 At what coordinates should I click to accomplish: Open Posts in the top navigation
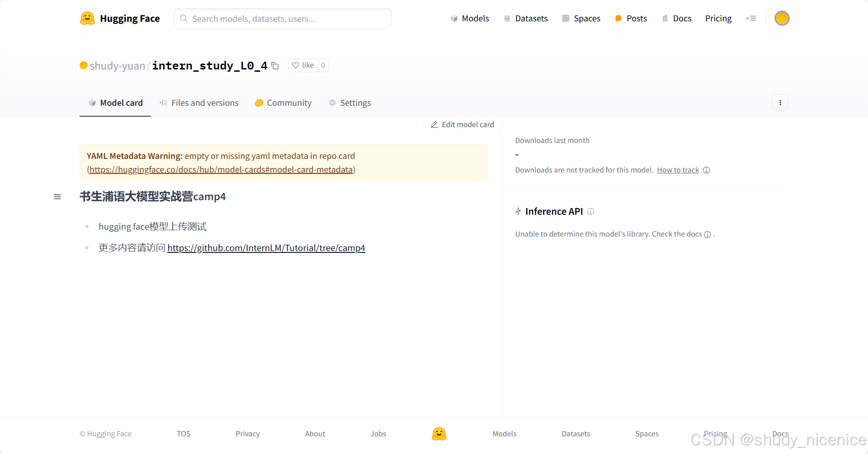click(x=631, y=18)
